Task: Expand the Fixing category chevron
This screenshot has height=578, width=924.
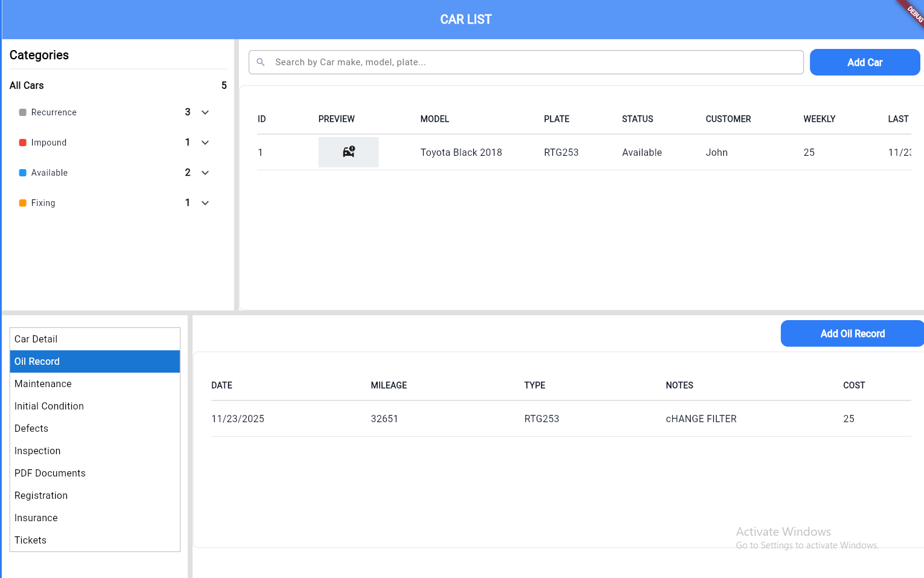Action: (205, 203)
